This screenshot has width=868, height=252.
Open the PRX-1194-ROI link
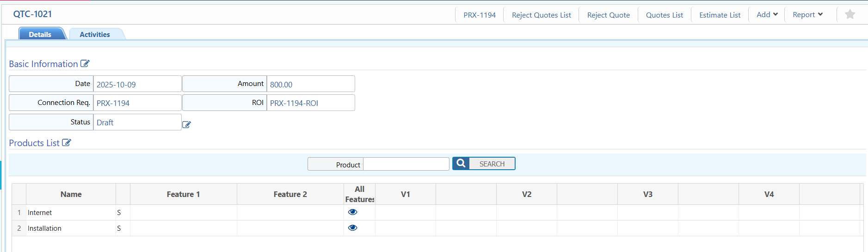tap(294, 103)
